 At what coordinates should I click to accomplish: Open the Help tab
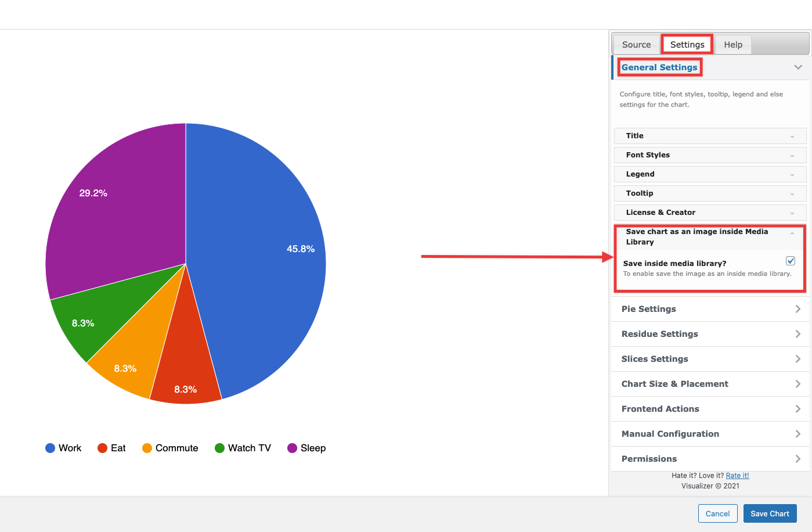point(732,45)
